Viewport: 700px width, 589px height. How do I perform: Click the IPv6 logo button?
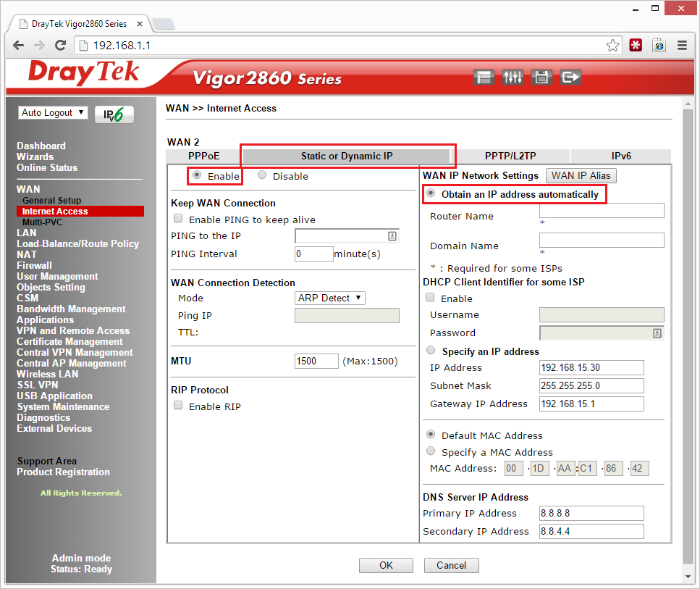tap(114, 114)
